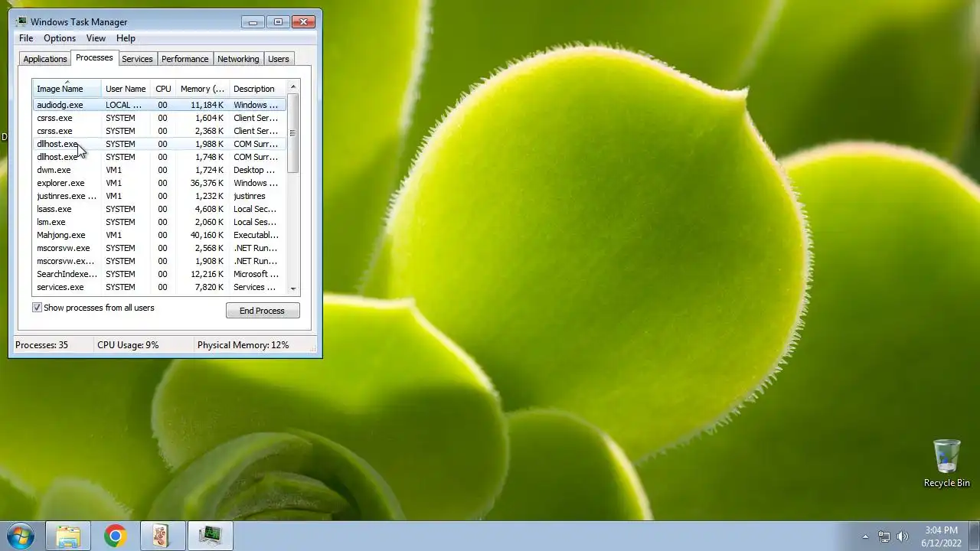Click the Processes: 35 status entry
Image resolution: width=980 pixels, height=551 pixels.
[x=41, y=345]
